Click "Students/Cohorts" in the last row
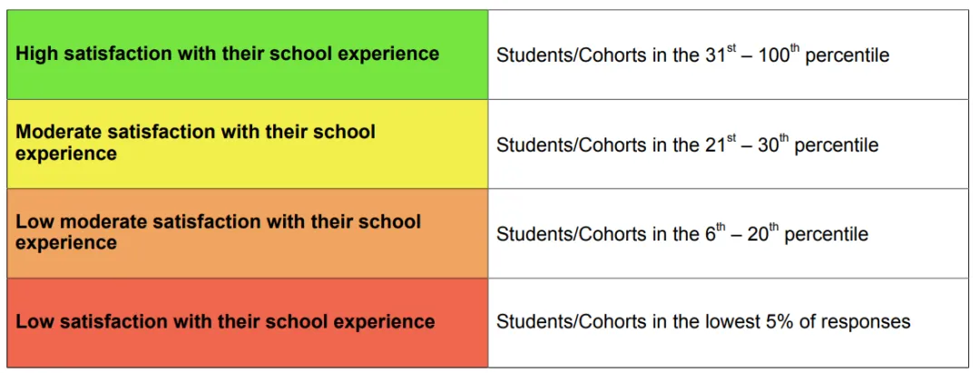Screen dimensions: 980x373 point(572,321)
